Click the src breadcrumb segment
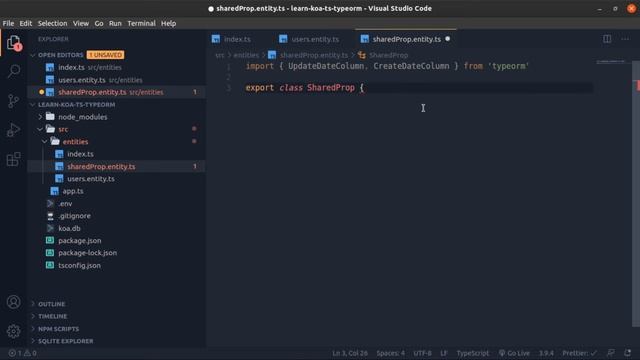The image size is (640, 360). pos(220,55)
